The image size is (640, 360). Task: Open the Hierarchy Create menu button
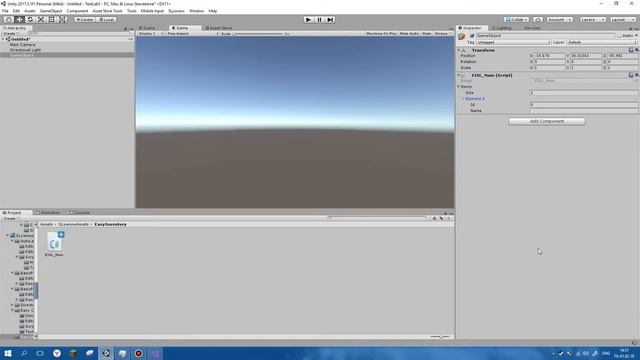(x=10, y=33)
